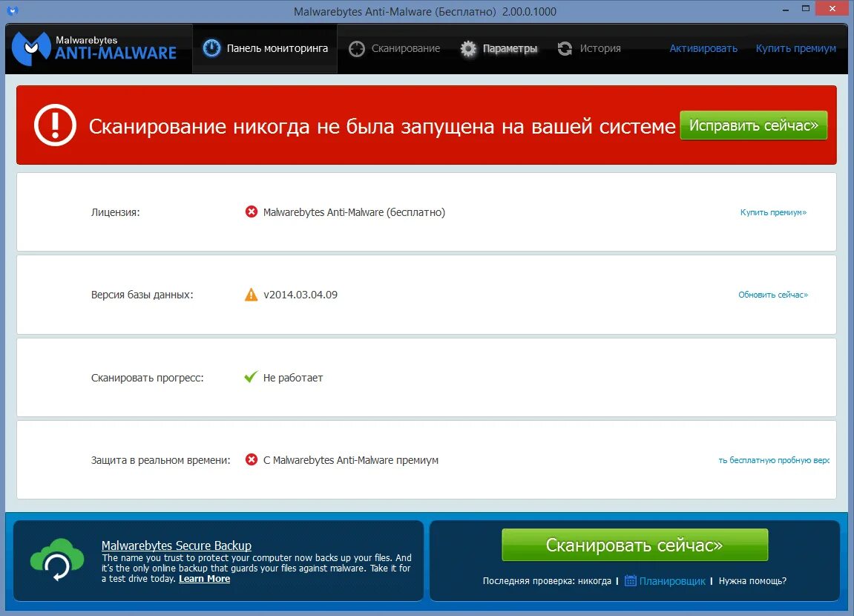
Task: Click Malwarebytes Anti-Malware (бесплатно) license text
Action: (354, 212)
